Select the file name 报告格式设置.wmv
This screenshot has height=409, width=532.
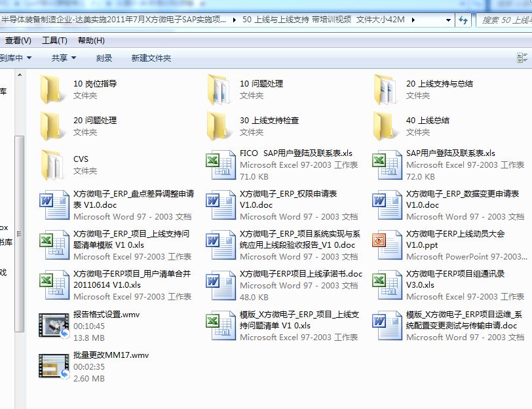coord(107,315)
